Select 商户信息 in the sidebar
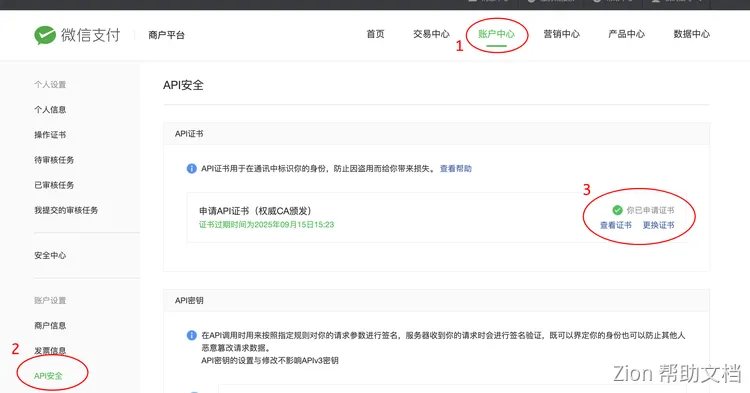 click(x=50, y=326)
